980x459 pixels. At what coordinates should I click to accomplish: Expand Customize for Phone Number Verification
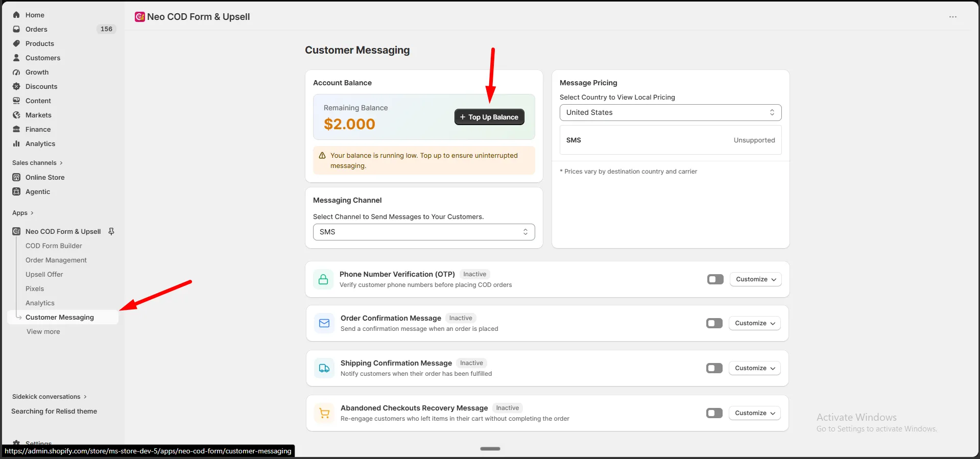pyautogui.click(x=756, y=279)
